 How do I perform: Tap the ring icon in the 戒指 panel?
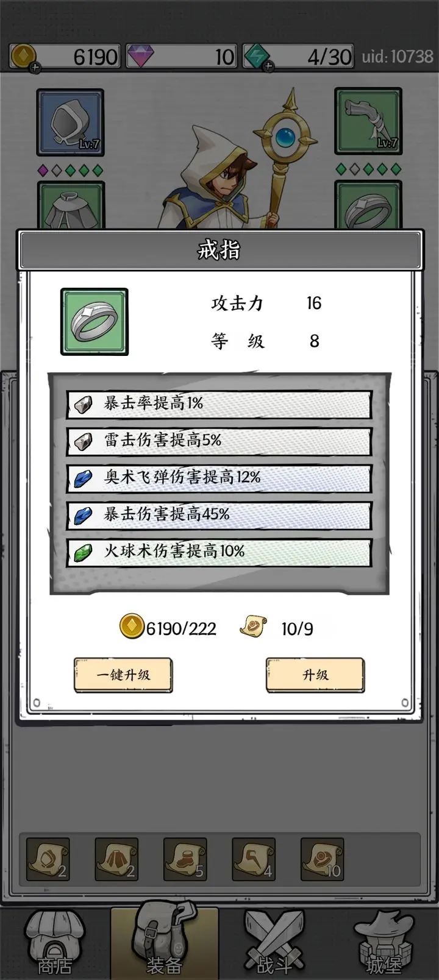coord(95,322)
